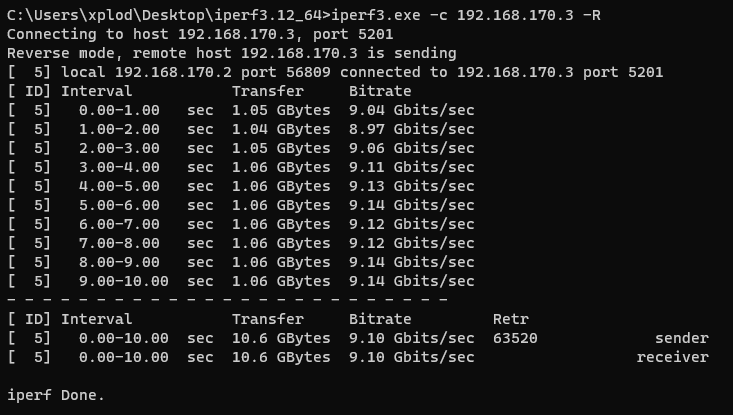Click the 'sender' label
Image resolution: width=733 pixels, height=415 pixels.
[x=682, y=338]
